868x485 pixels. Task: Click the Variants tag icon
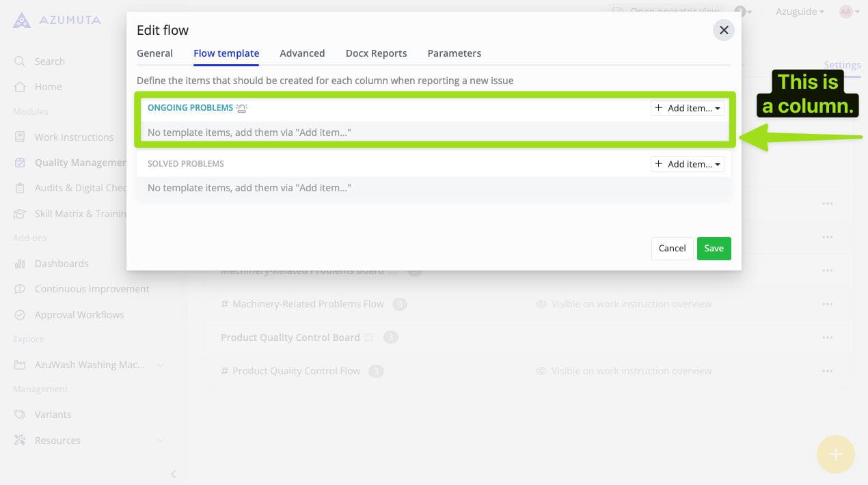(x=20, y=415)
